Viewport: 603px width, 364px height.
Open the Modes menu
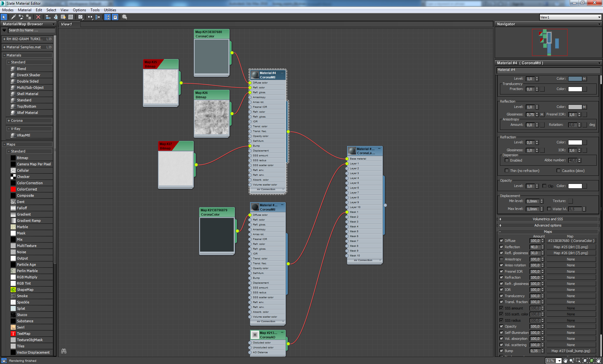click(8, 10)
